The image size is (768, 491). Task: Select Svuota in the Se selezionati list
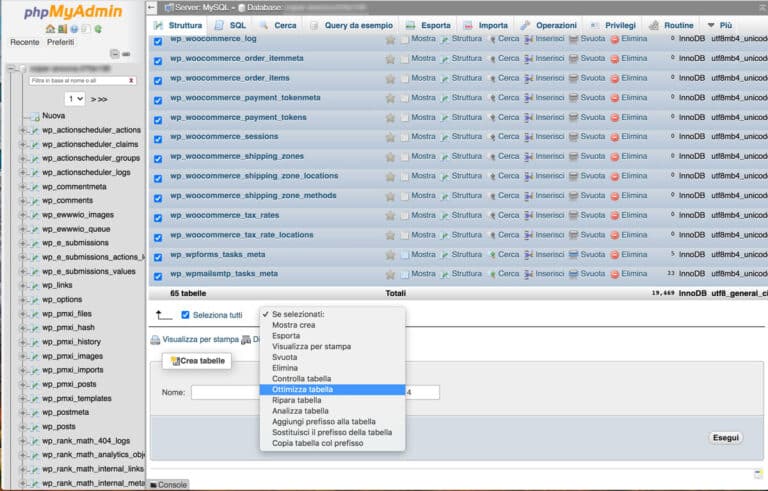[332, 357]
